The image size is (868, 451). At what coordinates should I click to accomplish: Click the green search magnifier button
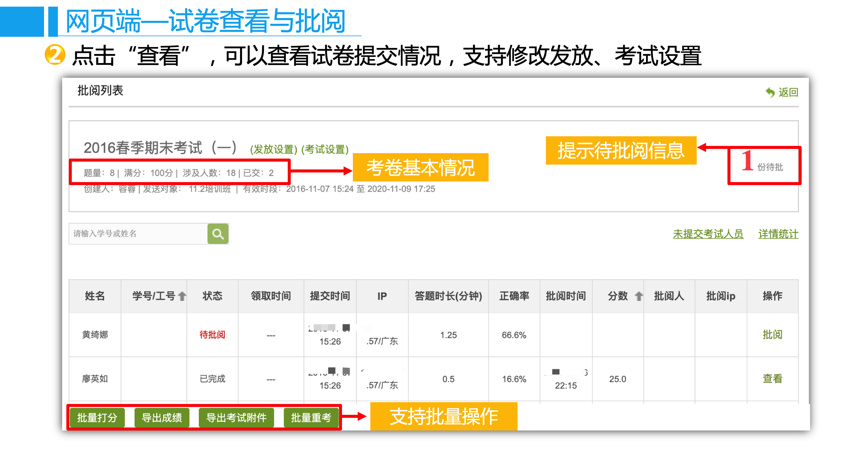[x=218, y=234]
